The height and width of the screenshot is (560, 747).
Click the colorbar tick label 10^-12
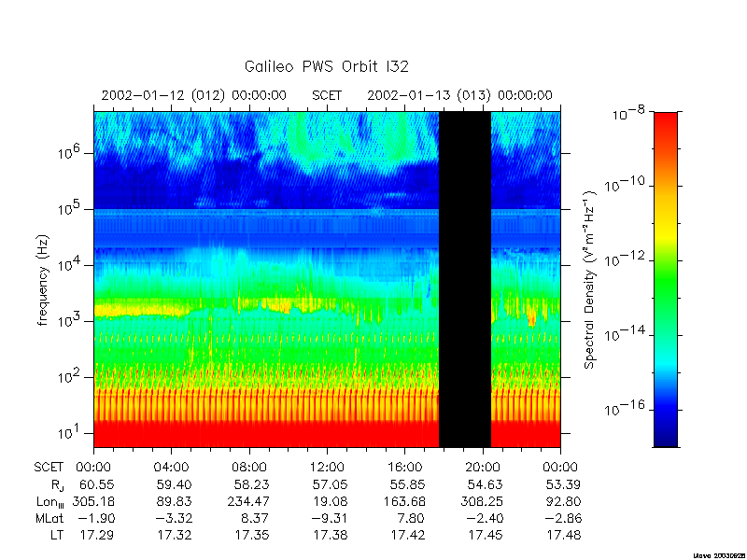pyautogui.click(x=623, y=259)
